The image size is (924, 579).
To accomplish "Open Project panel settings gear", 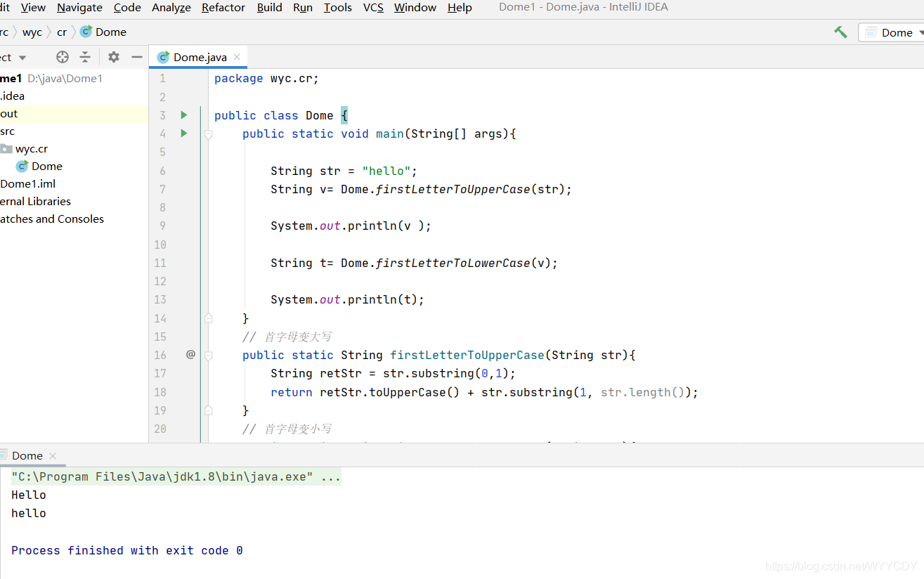I will [114, 57].
